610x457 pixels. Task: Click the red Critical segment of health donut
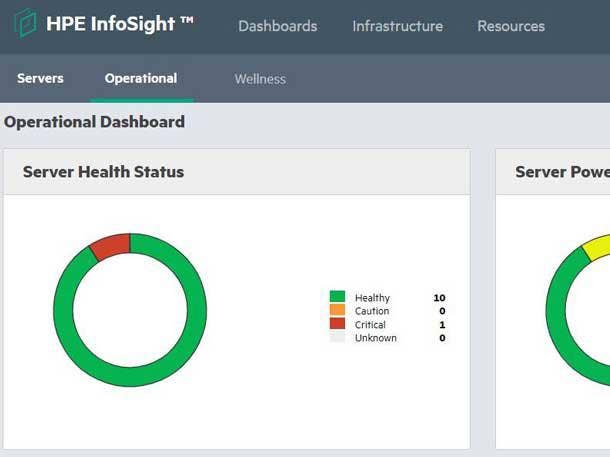[111, 246]
